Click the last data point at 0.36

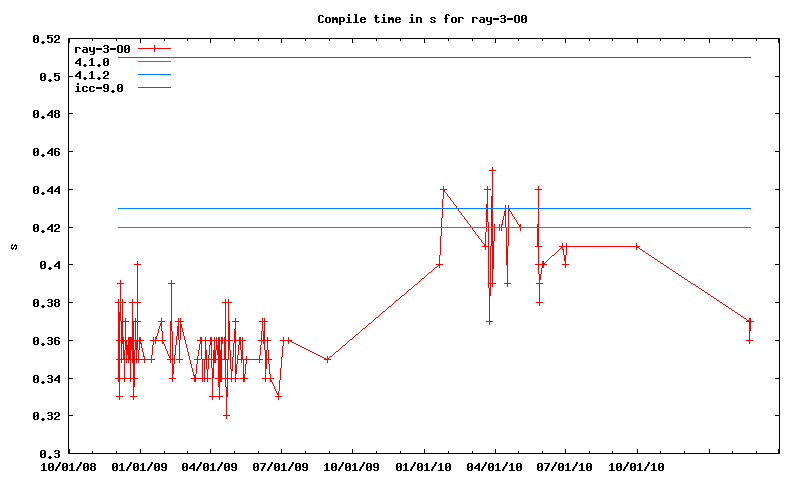(x=749, y=340)
